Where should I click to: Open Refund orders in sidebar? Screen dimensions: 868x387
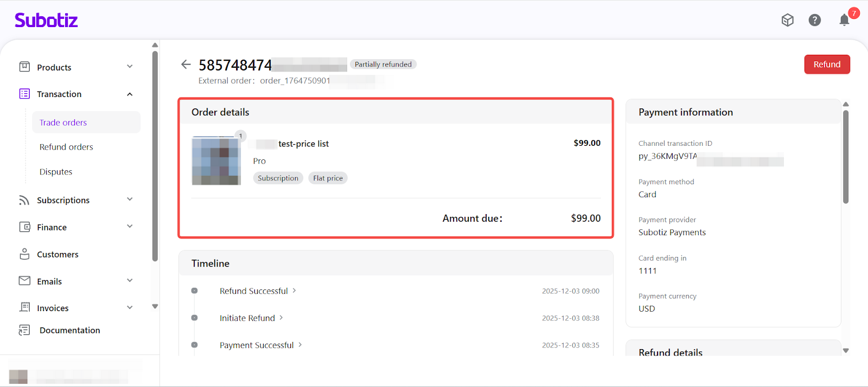click(x=66, y=147)
